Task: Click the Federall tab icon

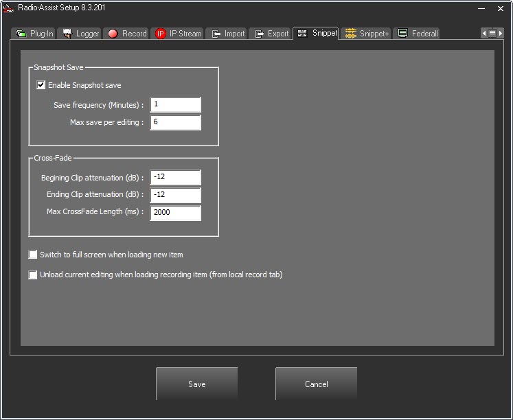Action: click(x=403, y=33)
